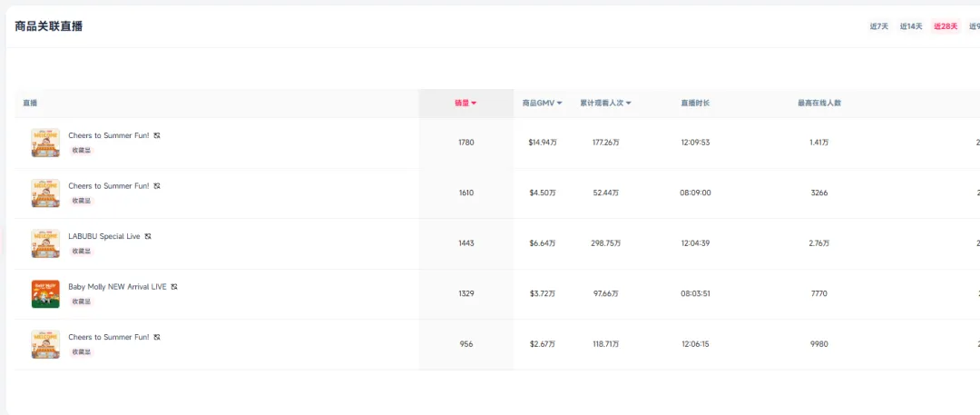Select the duration 12:06:15

coord(696,344)
